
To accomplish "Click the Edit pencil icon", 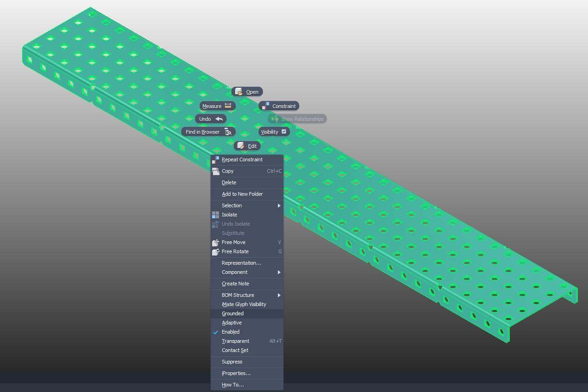I will [241, 146].
